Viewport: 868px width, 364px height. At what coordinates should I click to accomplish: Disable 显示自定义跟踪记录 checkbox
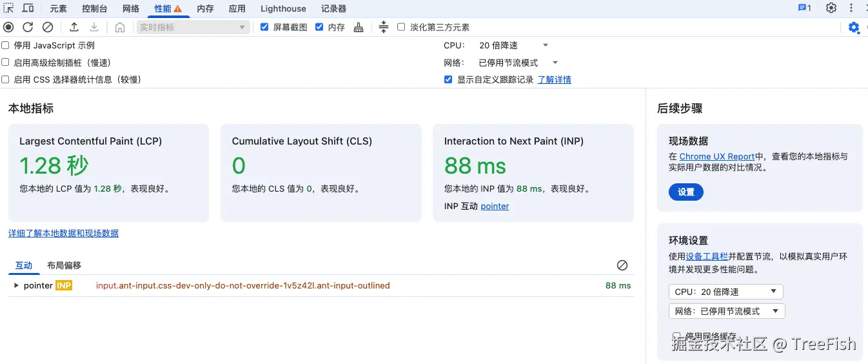click(448, 80)
